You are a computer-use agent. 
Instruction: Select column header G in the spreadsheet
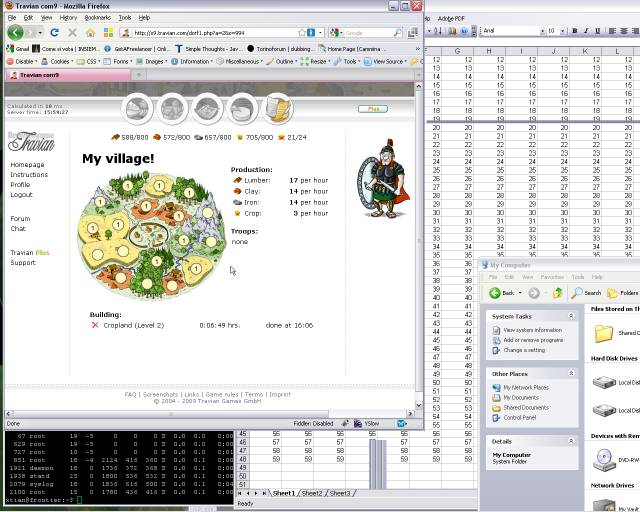[457, 51]
